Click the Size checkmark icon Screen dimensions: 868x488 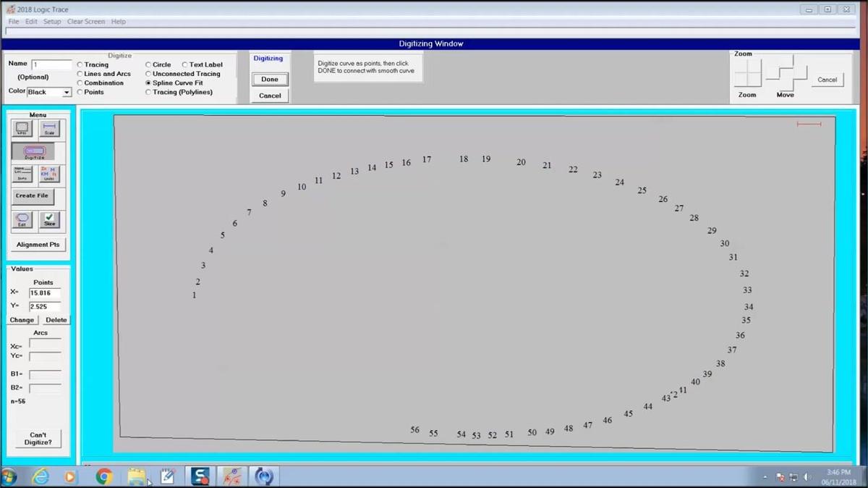pos(49,220)
